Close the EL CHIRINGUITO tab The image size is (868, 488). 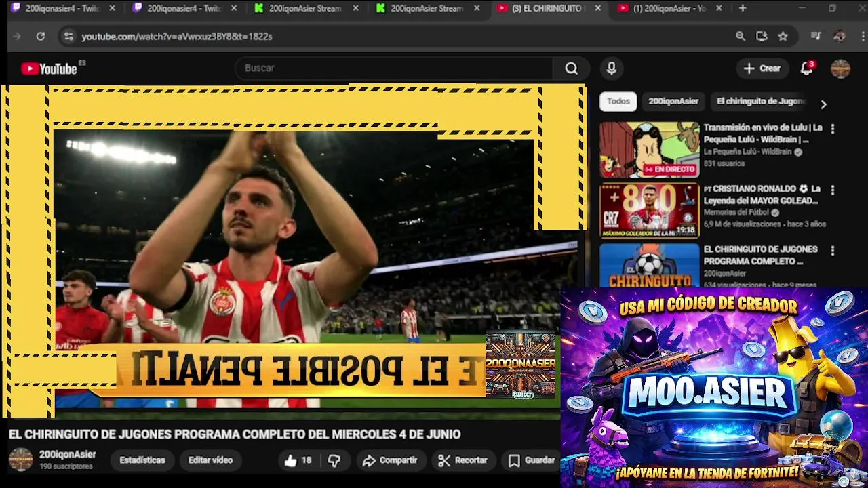click(597, 8)
